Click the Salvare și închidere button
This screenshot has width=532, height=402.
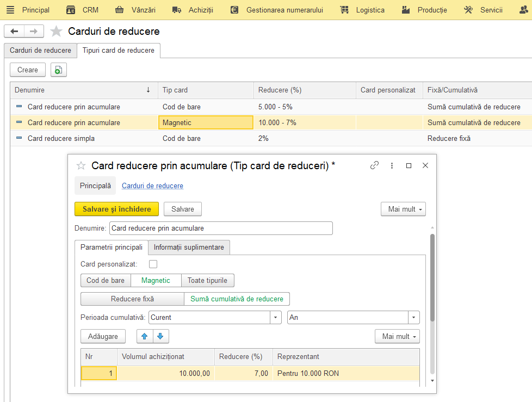point(117,209)
